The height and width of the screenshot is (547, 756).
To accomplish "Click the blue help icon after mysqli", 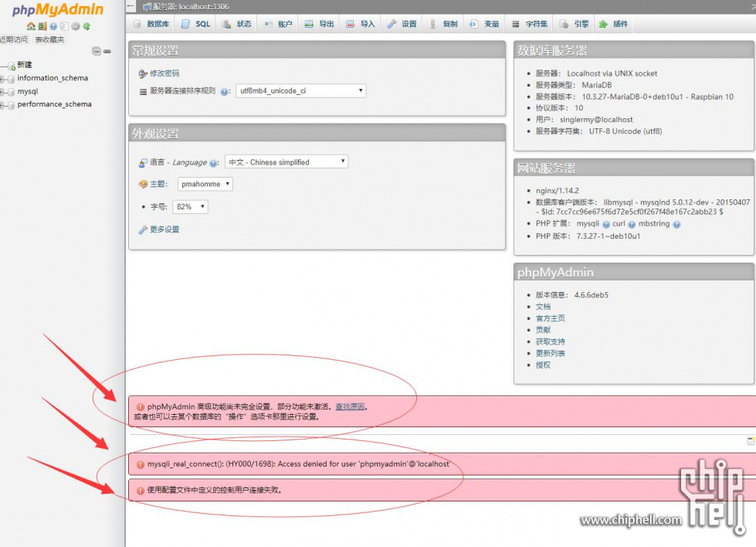I will 606,224.
